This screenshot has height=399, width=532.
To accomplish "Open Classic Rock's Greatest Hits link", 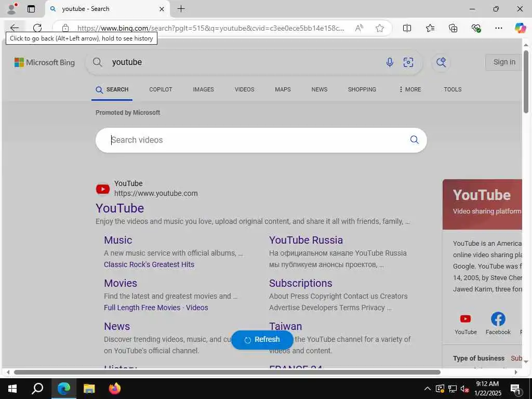I will point(149,264).
